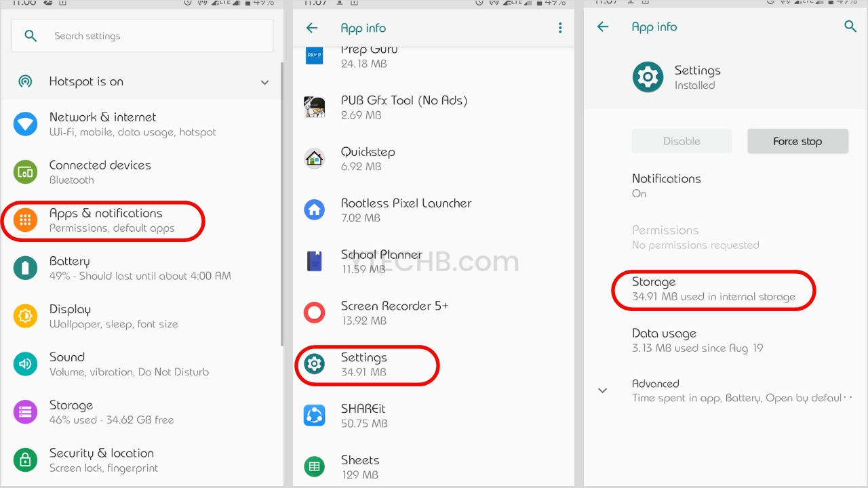Image resolution: width=868 pixels, height=488 pixels.
Task: Select Rootless Pixel Launcher entry
Action: 433,209
